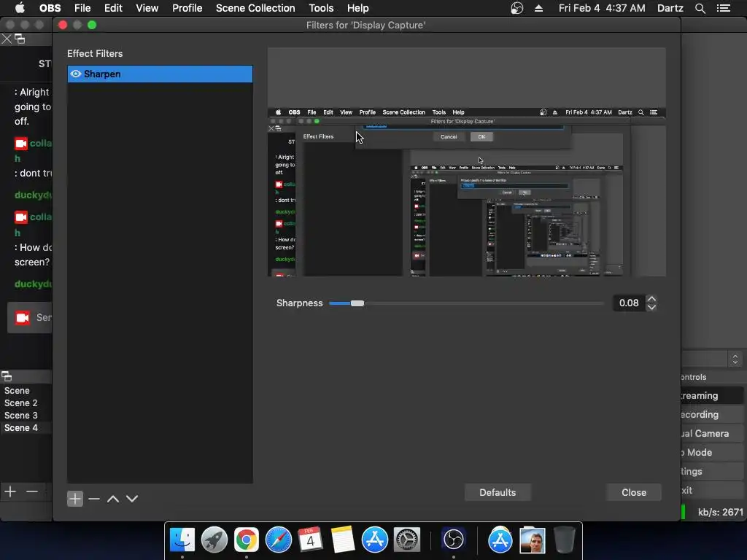Toggle the Sharpen filter eye visibility
This screenshot has width=747, height=560.
click(75, 74)
